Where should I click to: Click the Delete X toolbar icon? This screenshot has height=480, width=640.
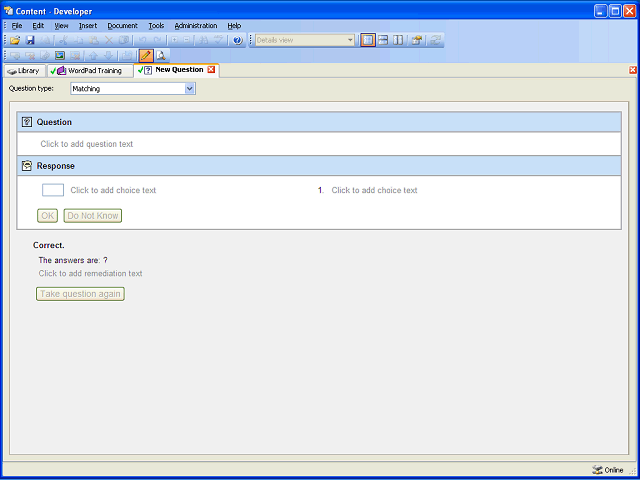point(109,40)
